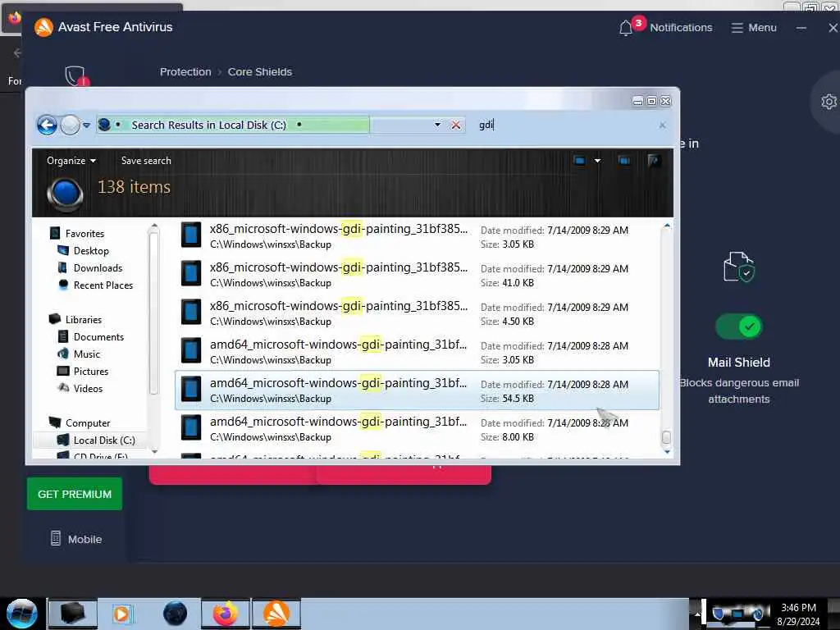Screen dimensions: 840x630
Task: Switch to Firefox from the taskbar
Action: click(226, 614)
